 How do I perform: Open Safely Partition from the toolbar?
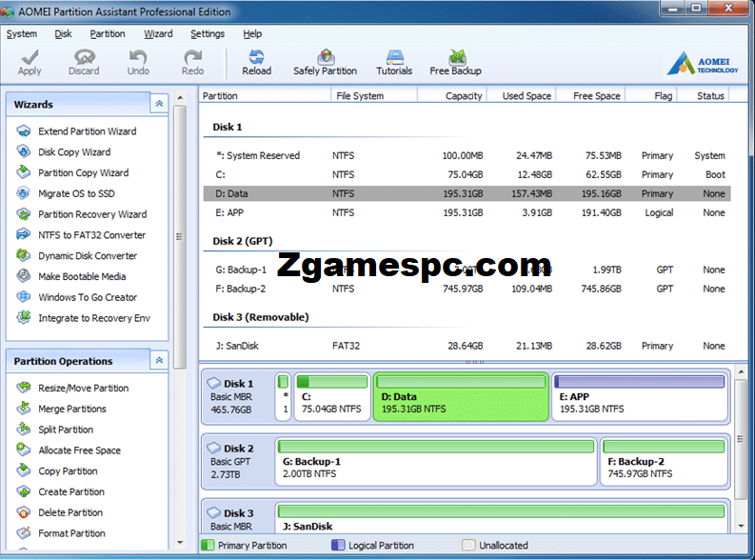pyautogui.click(x=325, y=63)
